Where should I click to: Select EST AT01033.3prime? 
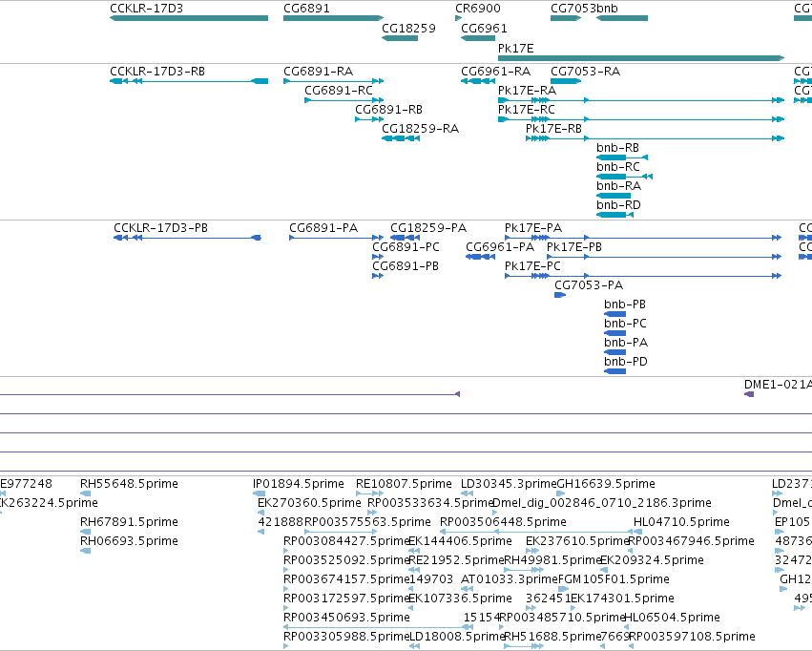[510, 580]
